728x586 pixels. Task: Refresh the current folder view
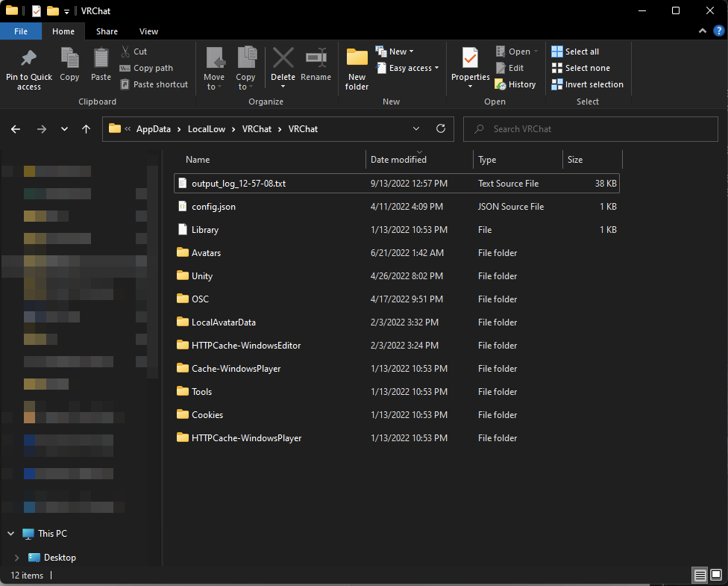[441, 128]
